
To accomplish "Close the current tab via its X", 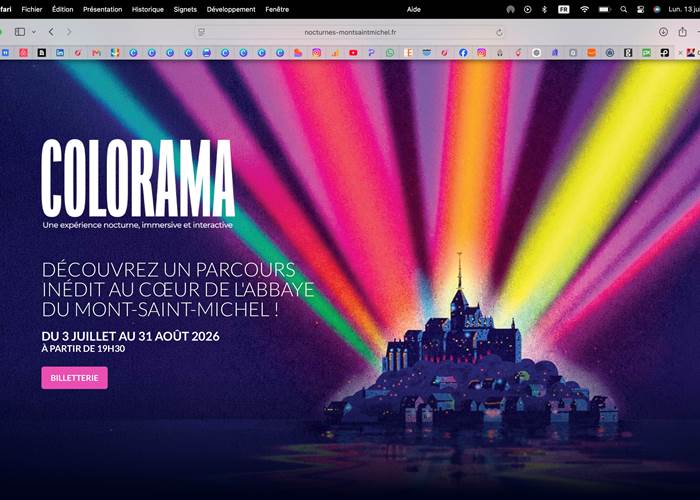I will point(680,53).
